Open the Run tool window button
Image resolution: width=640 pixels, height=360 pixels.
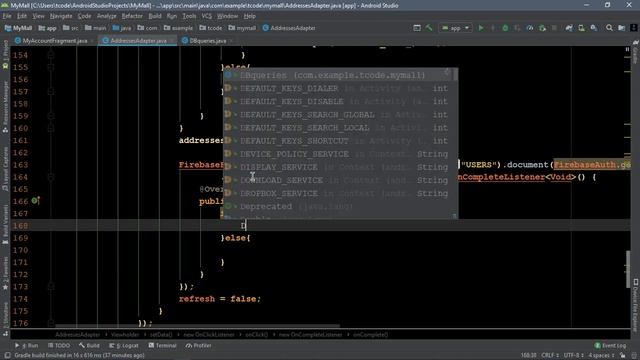(x=27, y=346)
